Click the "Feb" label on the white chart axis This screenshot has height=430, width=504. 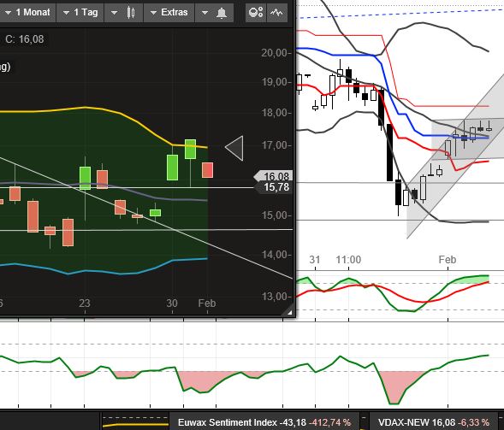click(448, 260)
